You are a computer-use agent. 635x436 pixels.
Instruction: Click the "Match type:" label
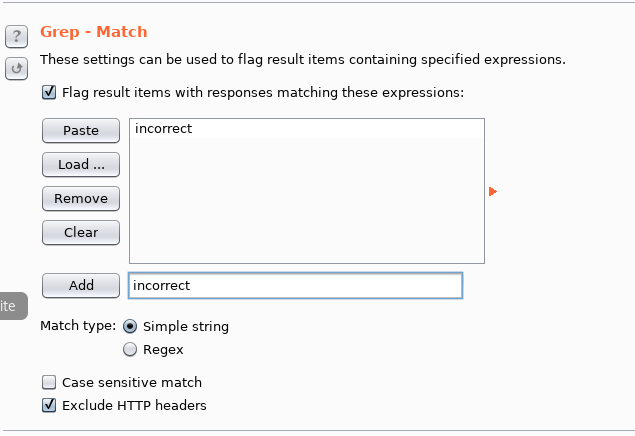tap(77, 326)
